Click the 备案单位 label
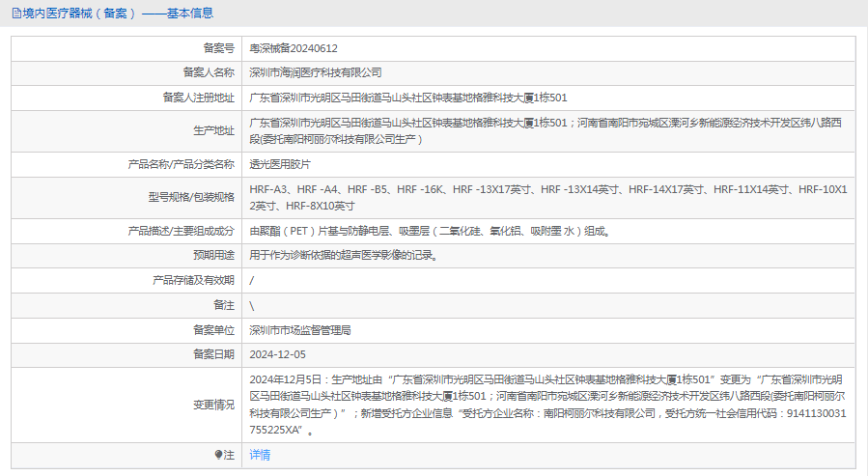 tap(213, 330)
